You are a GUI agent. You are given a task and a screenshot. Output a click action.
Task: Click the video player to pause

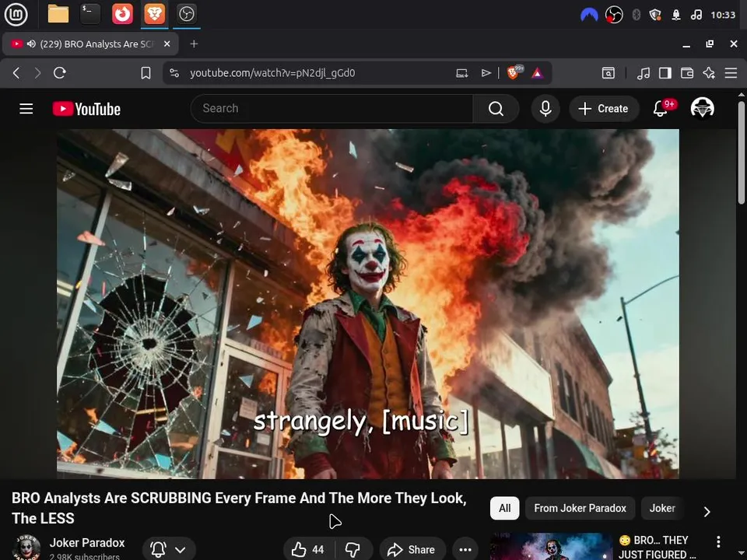(x=368, y=304)
